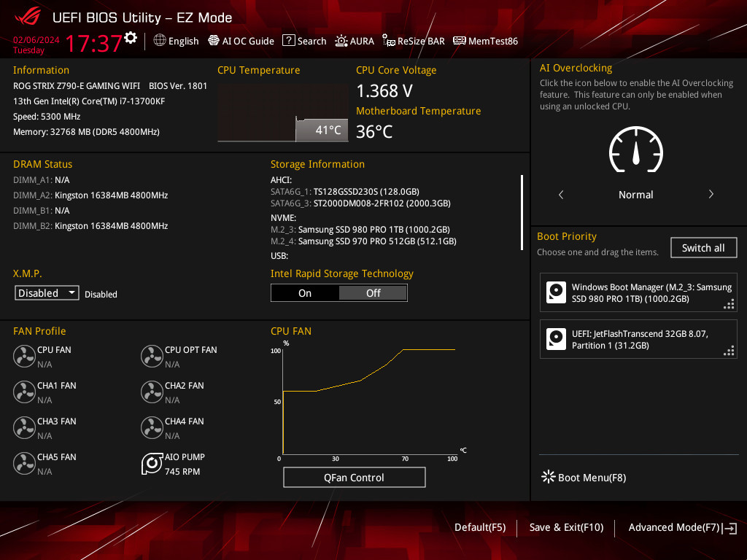Click the CPU FAN icon in FAN Profile
The width and height of the screenshot is (747, 560).
pos(24,356)
